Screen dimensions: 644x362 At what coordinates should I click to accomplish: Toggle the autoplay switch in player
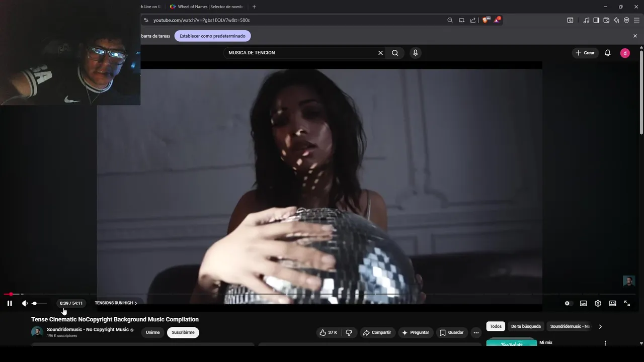click(569, 303)
